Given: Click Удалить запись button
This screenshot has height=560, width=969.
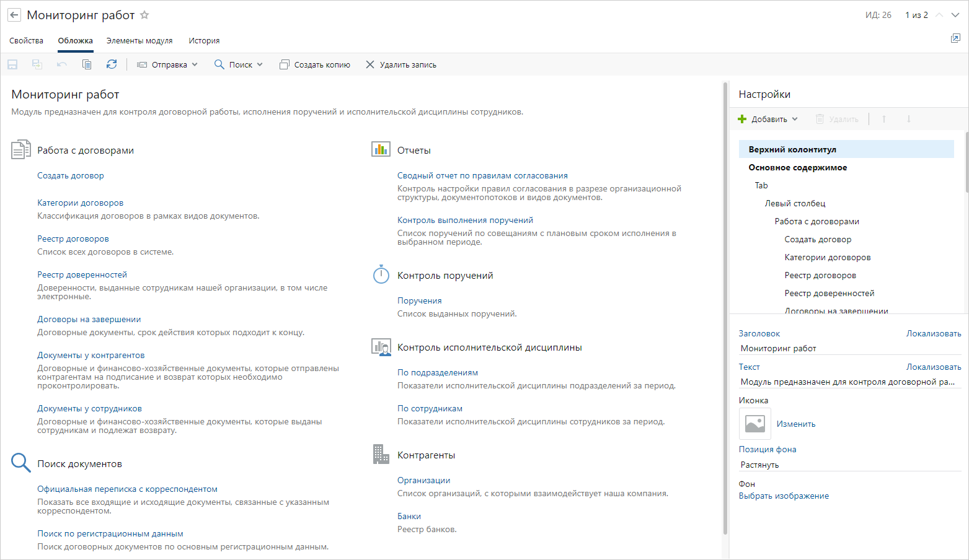Looking at the screenshot, I should [401, 64].
